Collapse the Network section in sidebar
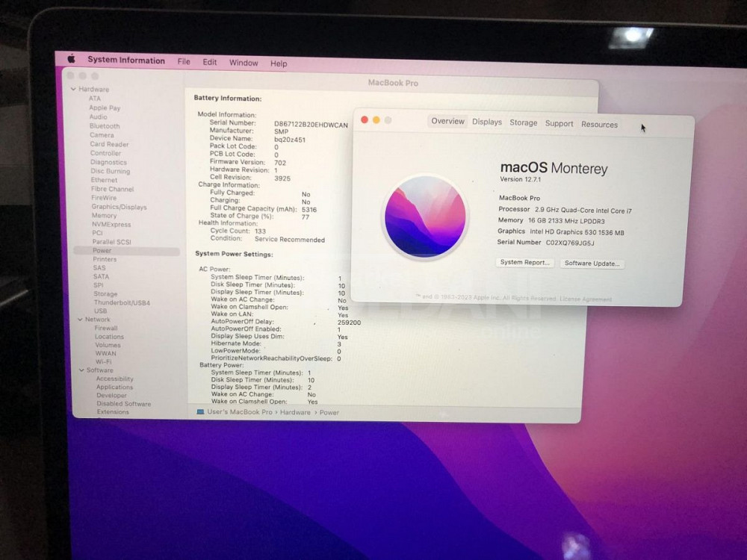747x560 pixels. click(78, 320)
